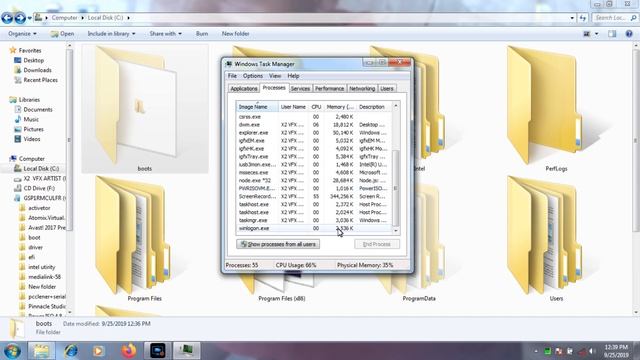The width and height of the screenshot is (640, 360).
Task: Click the End Process button
Action: click(377, 244)
